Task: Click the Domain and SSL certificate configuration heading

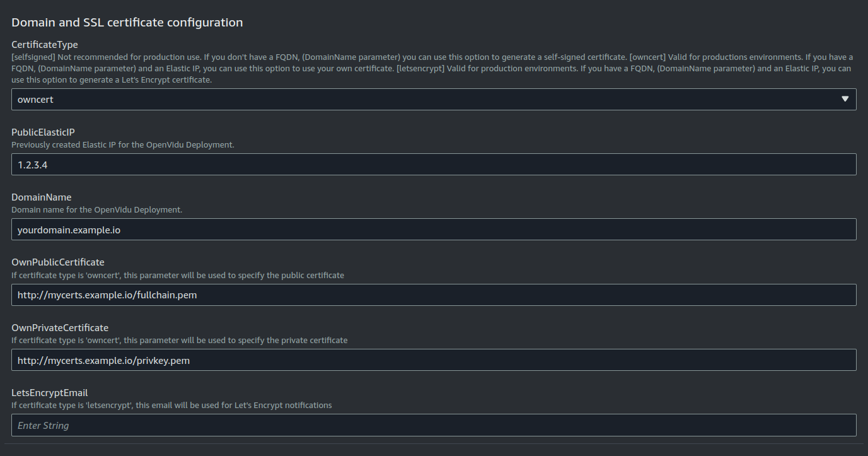Action: (x=127, y=22)
